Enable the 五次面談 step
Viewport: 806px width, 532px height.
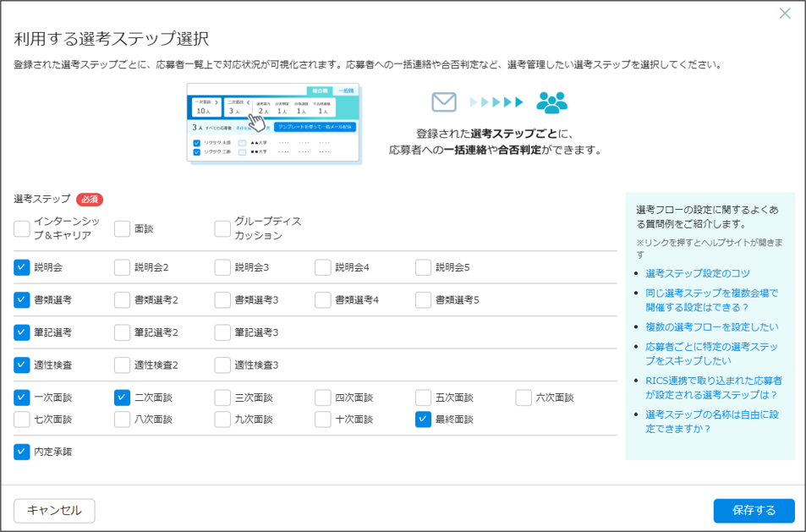pos(423,398)
